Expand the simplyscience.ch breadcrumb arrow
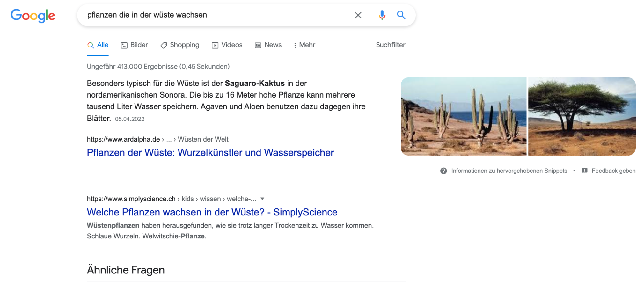This screenshot has height=284, width=644. pos(262,199)
